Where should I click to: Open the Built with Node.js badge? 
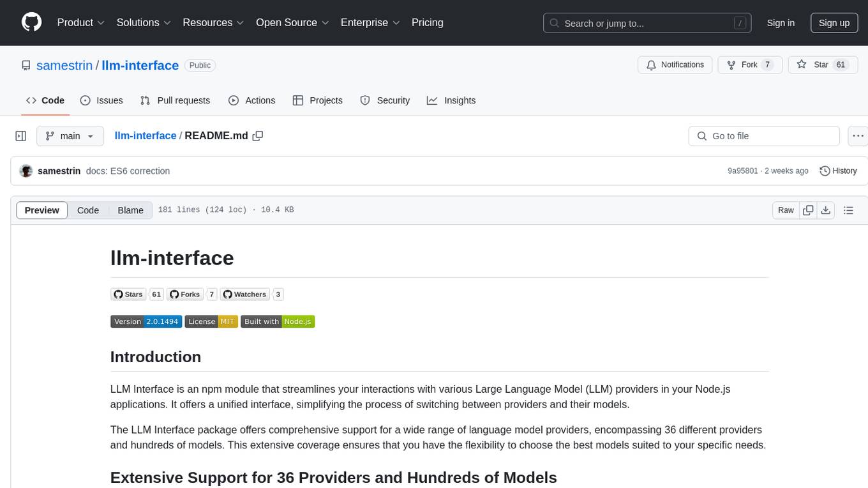coord(278,321)
